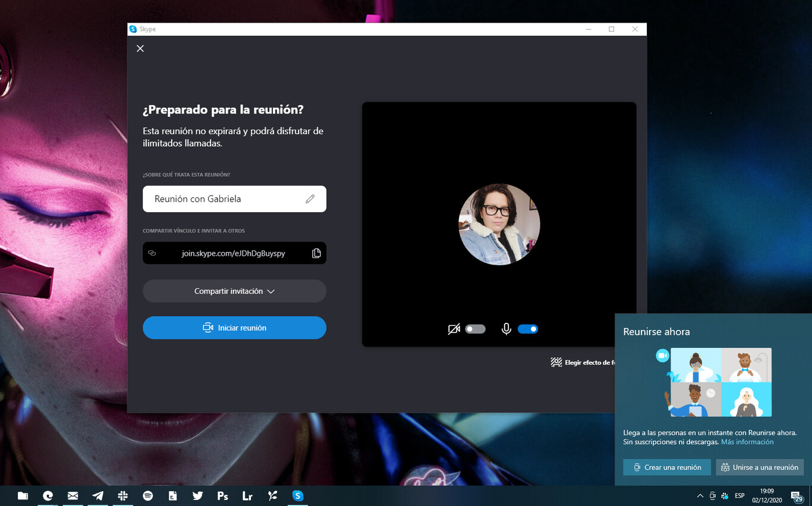Close the meeting setup with the X icon
Viewport: 812px width, 506px height.
140,49
